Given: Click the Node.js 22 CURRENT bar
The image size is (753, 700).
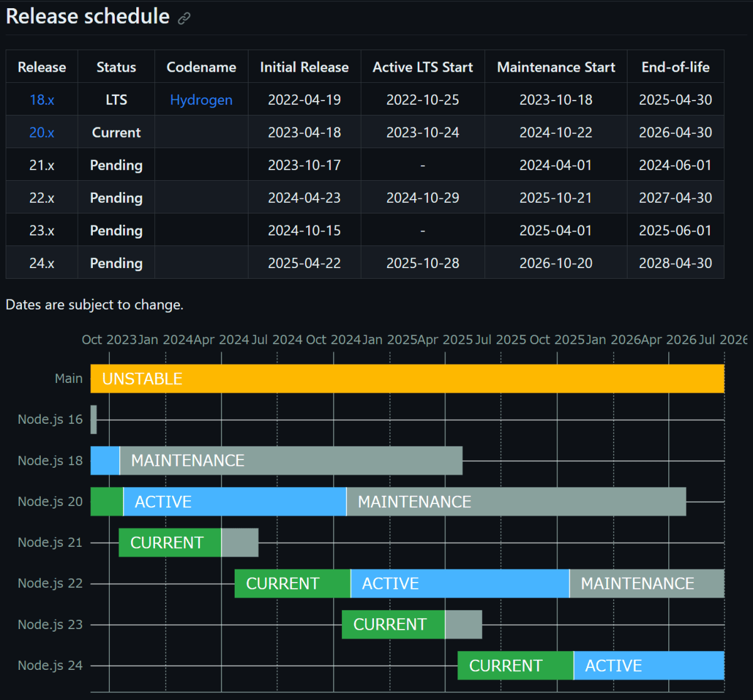Looking at the screenshot, I should coord(292,583).
